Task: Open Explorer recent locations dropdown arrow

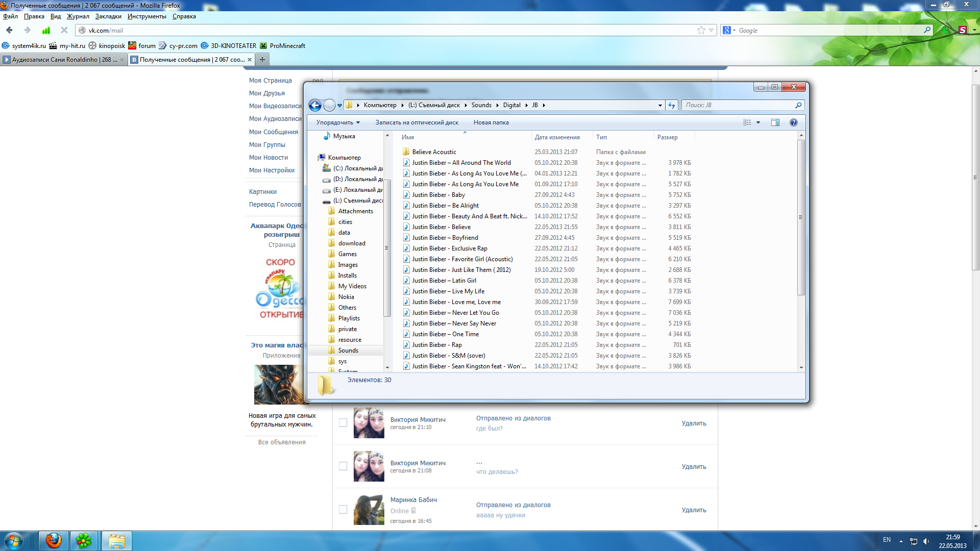Action: pyautogui.click(x=339, y=106)
